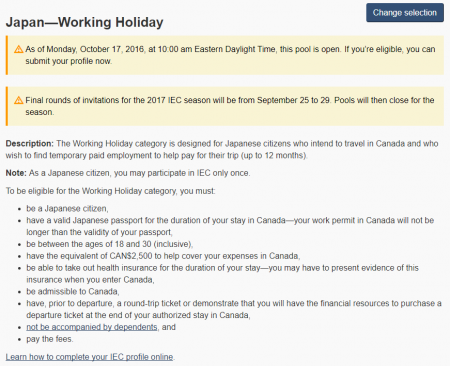Click the Change selection button
The width and height of the screenshot is (450, 366).
pyautogui.click(x=405, y=13)
